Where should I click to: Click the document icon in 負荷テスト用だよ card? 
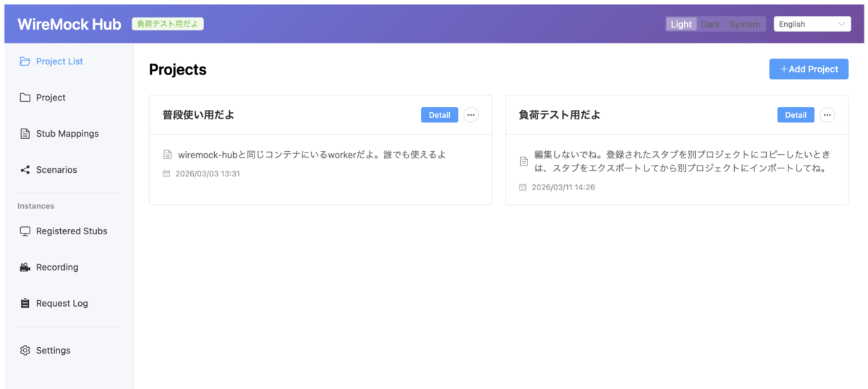(524, 161)
